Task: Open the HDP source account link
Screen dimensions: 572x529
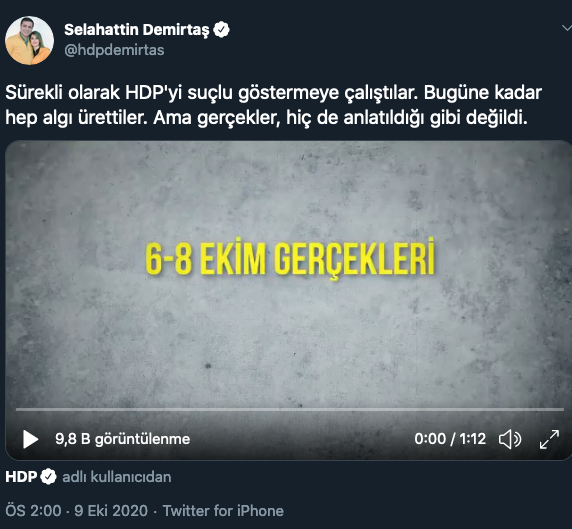Action: pos(21,477)
